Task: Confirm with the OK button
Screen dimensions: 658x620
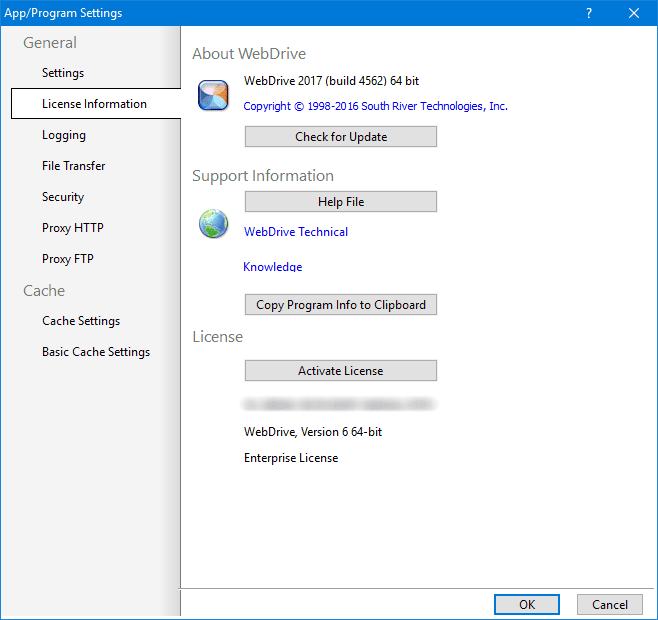Action: pos(527,604)
